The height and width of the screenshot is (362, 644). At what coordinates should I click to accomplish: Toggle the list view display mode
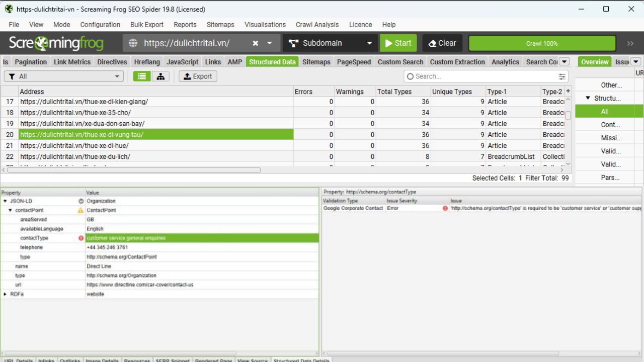[x=141, y=76]
